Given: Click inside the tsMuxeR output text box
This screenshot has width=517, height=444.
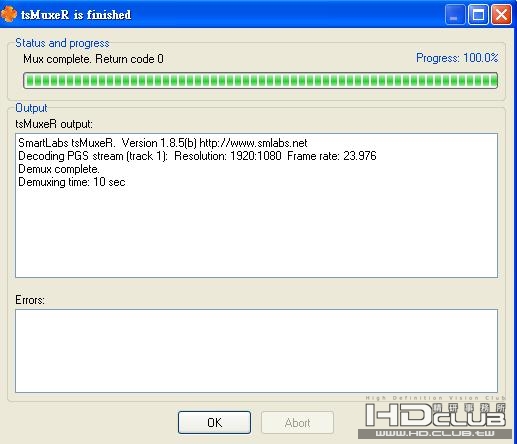Looking at the screenshot, I should pos(256,205).
